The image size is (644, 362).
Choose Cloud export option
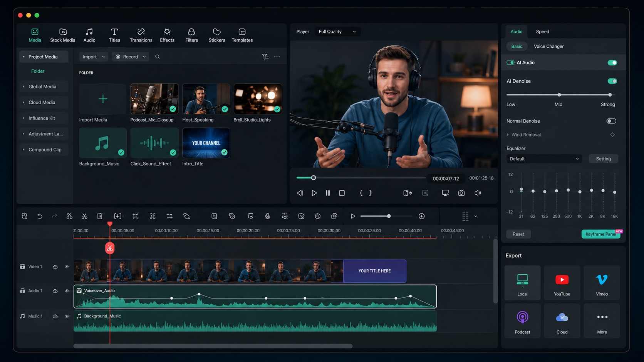562,321
